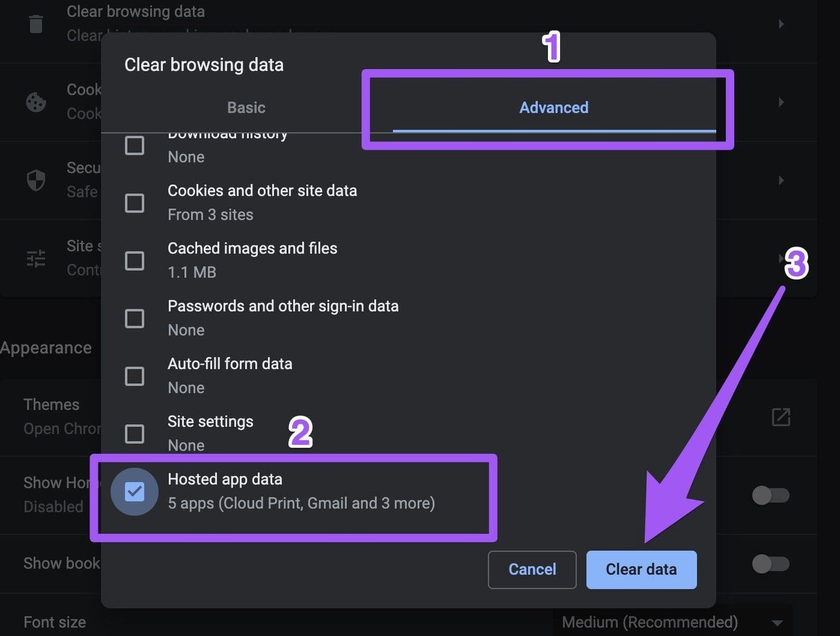Check the Site settings checkbox in dialog
This screenshot has width=840, height=636.
[135, 434]
